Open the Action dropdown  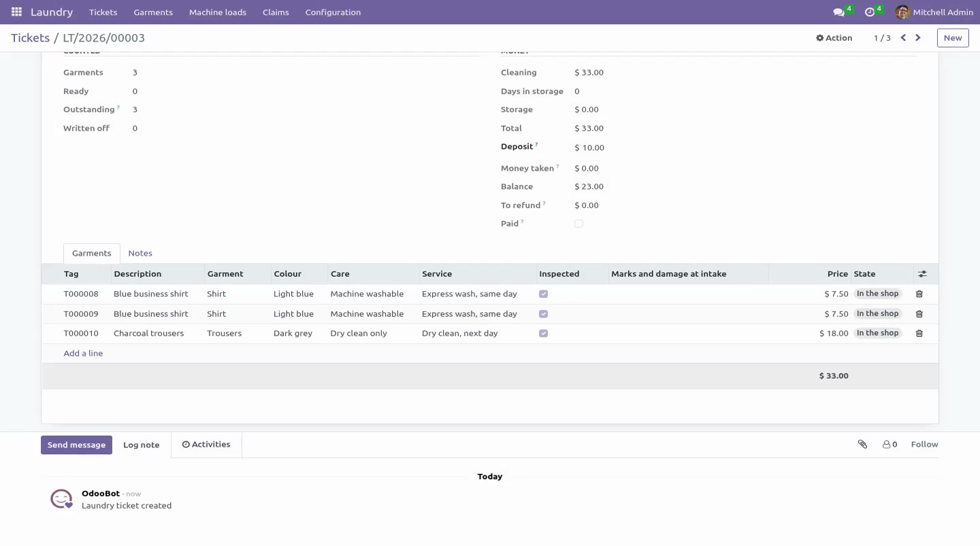834,38
